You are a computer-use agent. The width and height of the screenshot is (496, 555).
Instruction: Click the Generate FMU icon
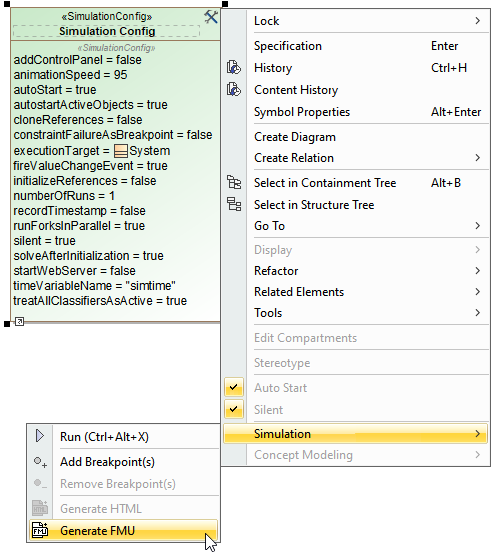coord(40,530)
